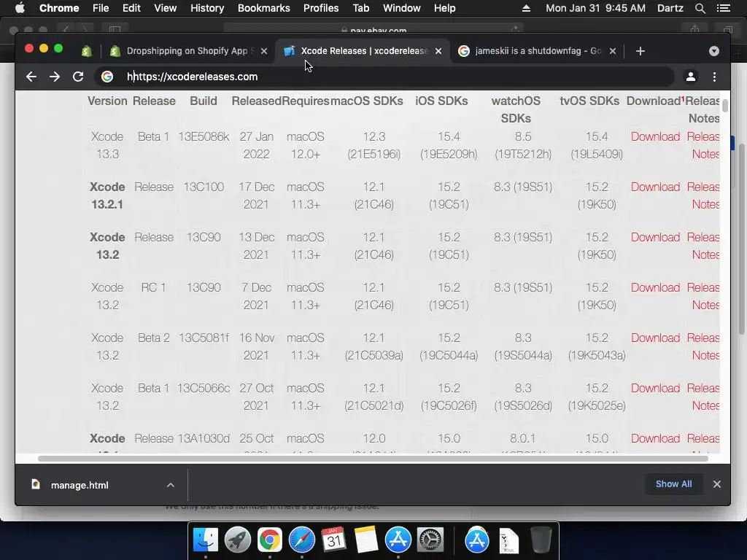Click the Google icon in address bar

click(x=107, y=77)
